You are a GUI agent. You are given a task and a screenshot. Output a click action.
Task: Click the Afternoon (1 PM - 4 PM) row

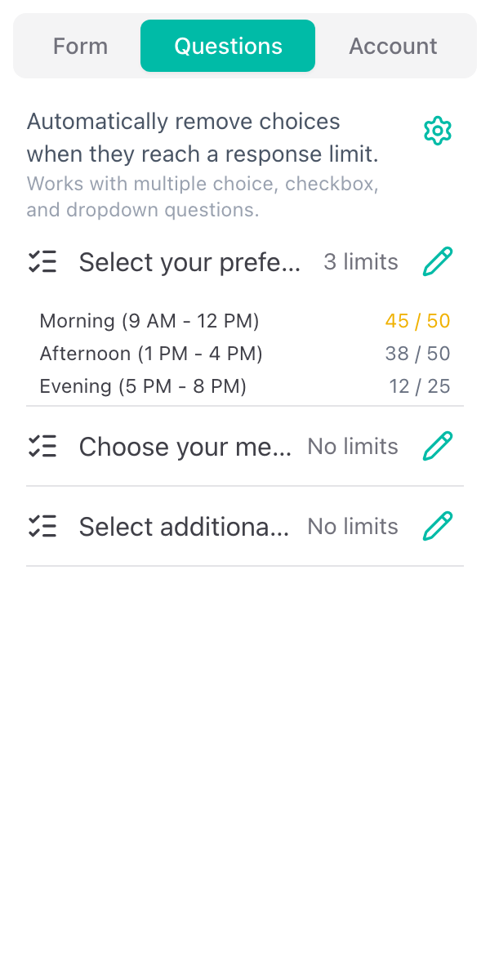click(x=151, y=353)
